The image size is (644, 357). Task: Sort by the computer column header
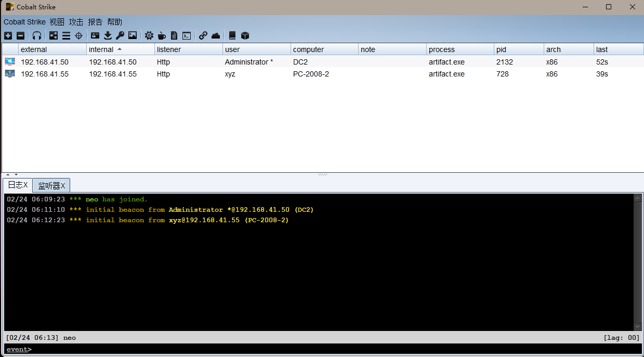click(x=325, y=49)
